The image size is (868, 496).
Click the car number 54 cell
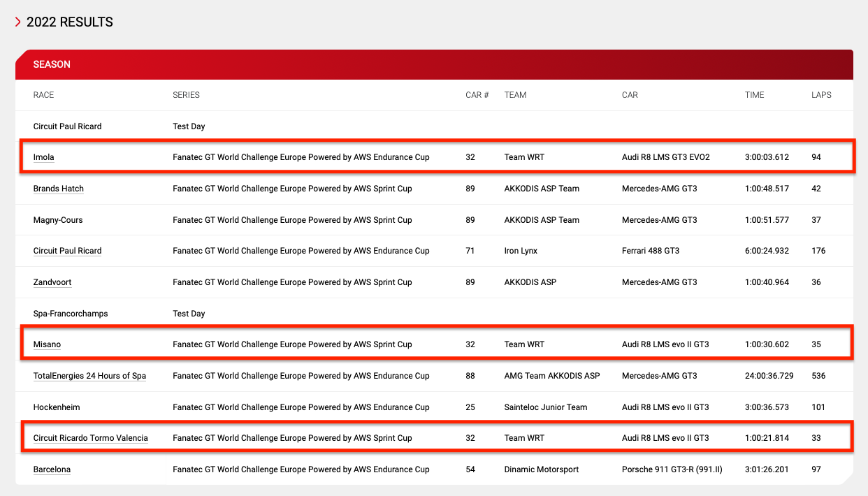tap(470, 469)
